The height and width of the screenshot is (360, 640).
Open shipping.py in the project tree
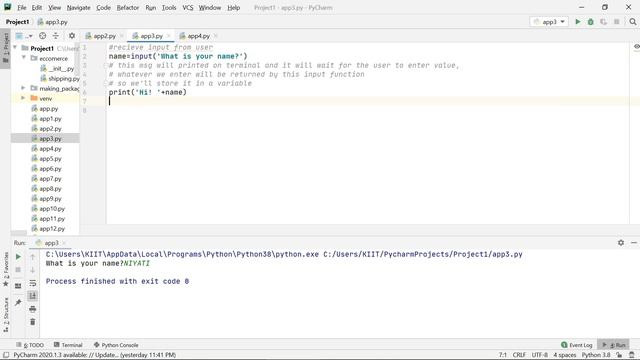point(60,78)
